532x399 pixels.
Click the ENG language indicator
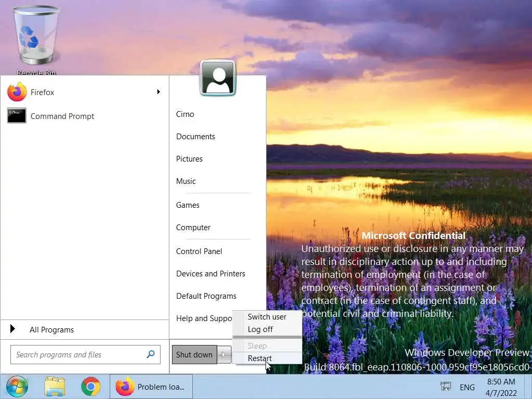[467, 387]
